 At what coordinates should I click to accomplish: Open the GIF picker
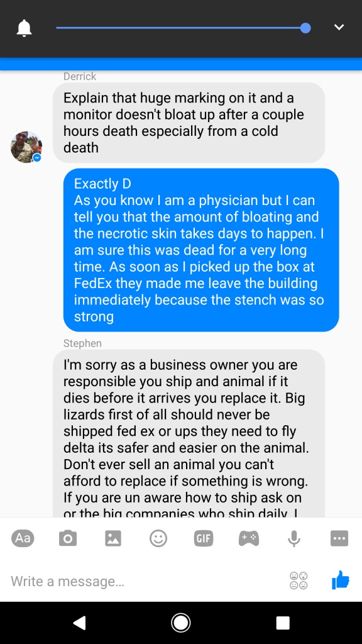204,538
